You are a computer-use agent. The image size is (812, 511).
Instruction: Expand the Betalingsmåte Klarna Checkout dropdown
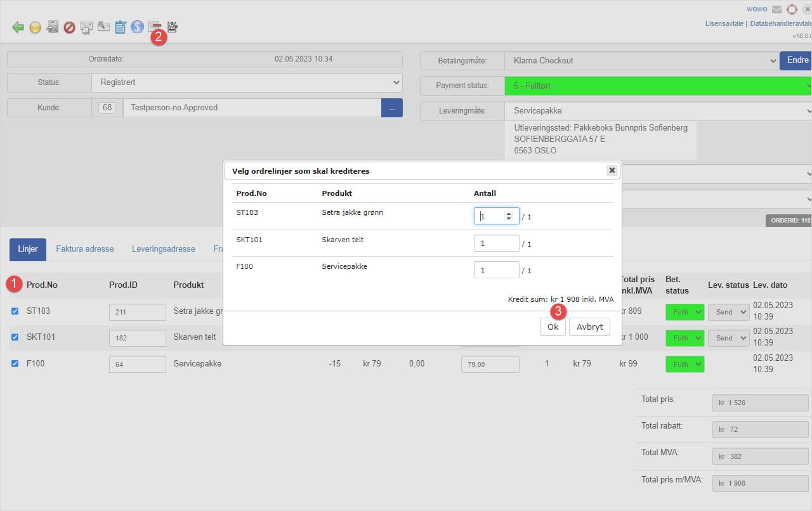click(x=641, y=61)
